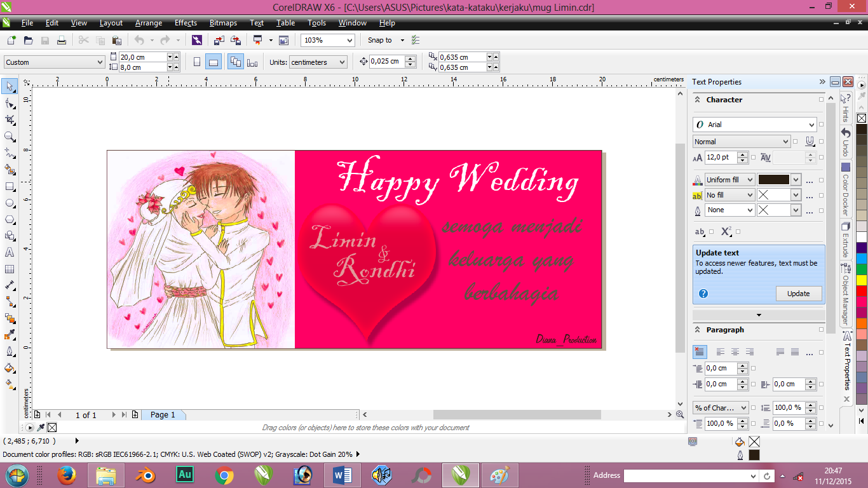The width and height of the screenshot is (868, 488).
Task: Open the Units centimeters dropdown
Action: click(x=319, y=62)
